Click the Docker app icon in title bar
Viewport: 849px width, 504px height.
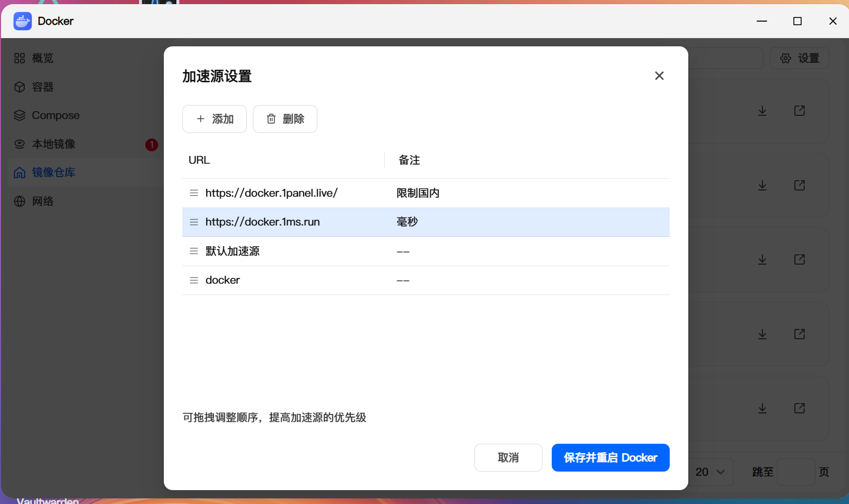click(23, 21)
